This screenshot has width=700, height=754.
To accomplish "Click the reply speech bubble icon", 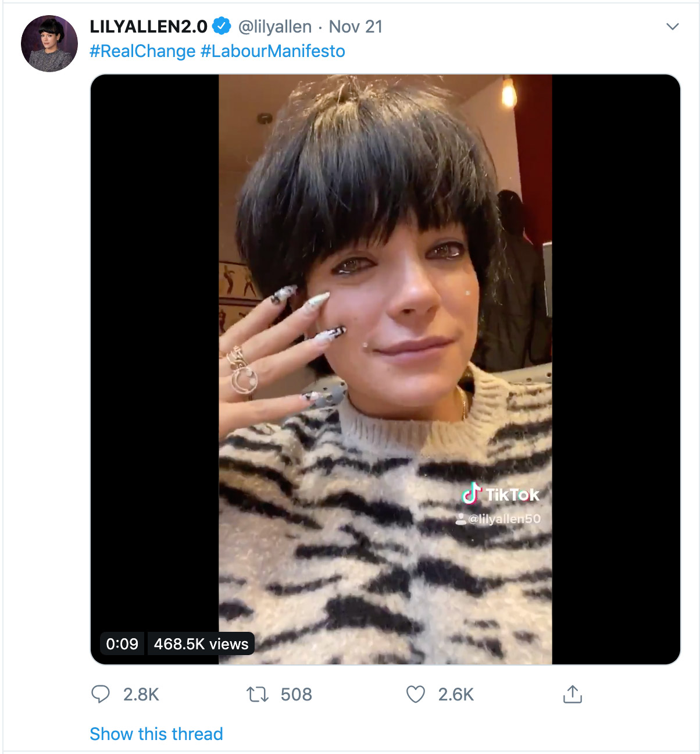I will (x=101, y=694).
